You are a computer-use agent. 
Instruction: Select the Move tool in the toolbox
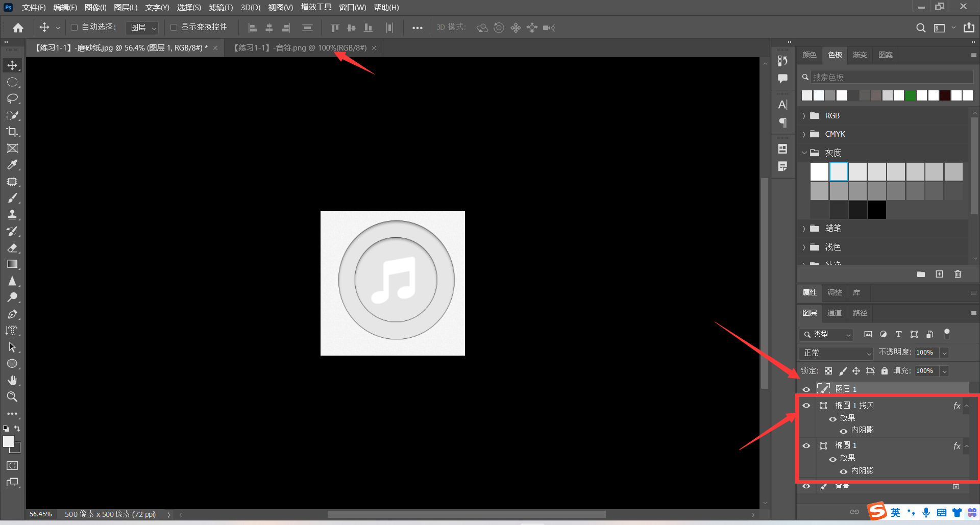click(12, 65)
